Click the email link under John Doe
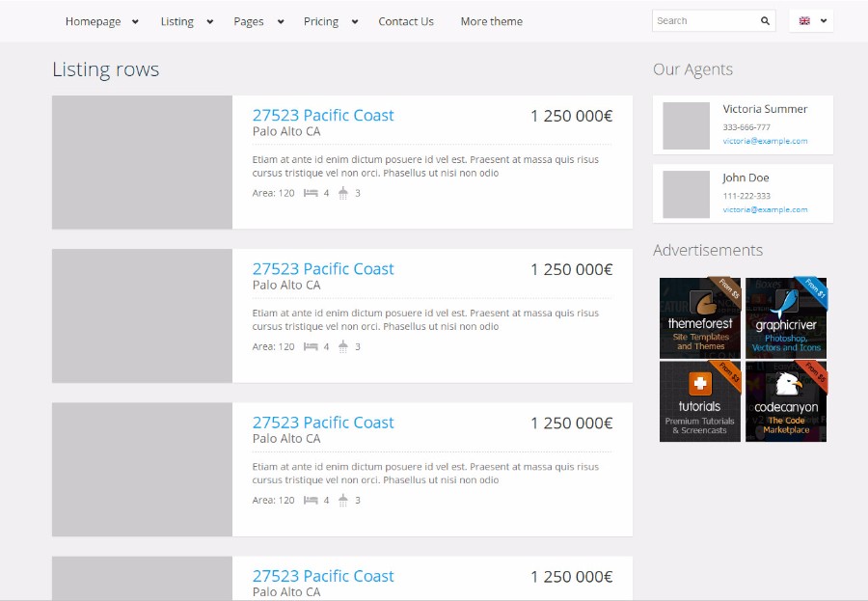 pyautogui.click(x=765, y=209)
